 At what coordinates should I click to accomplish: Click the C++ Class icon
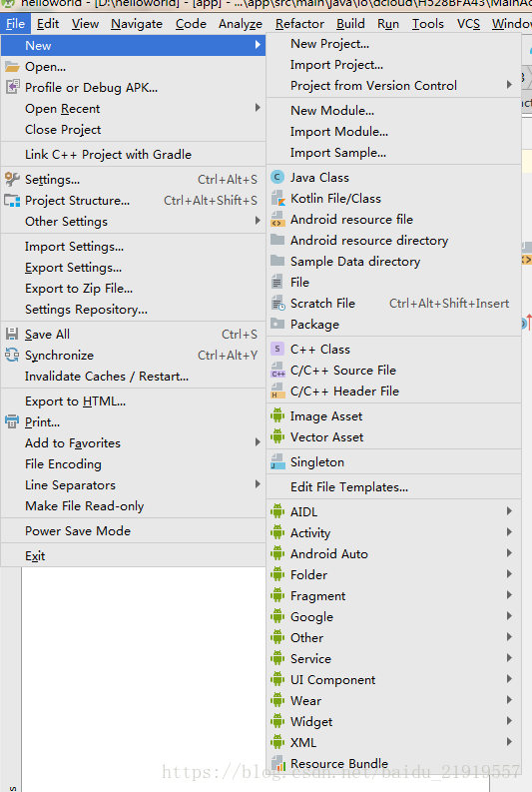click(x=277, y=349)
